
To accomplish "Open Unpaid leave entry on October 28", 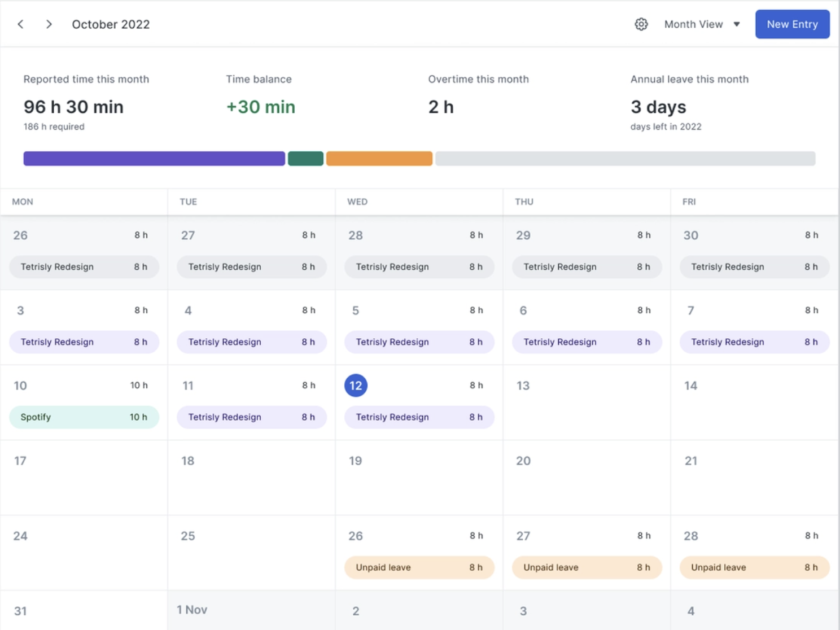I will [754, 567].
